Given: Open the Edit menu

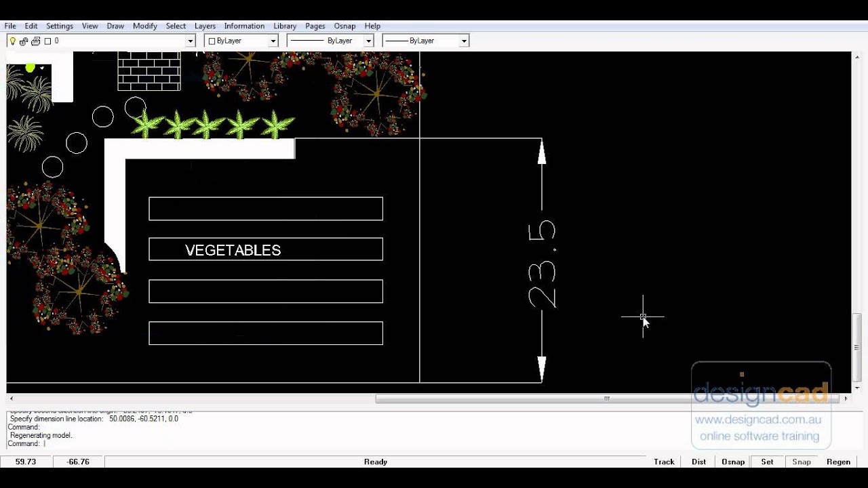Looking at the screenshot, I should [31, 26].
